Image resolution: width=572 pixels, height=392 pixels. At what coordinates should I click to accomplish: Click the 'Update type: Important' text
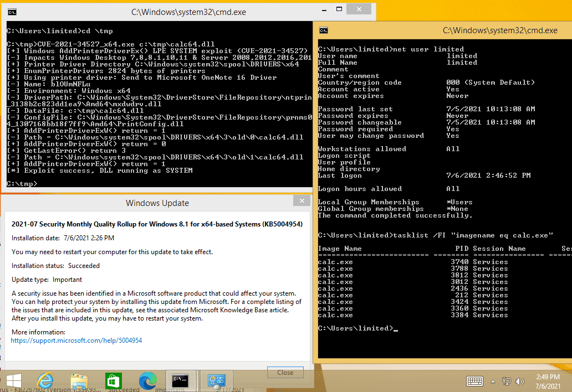point(47,280)
